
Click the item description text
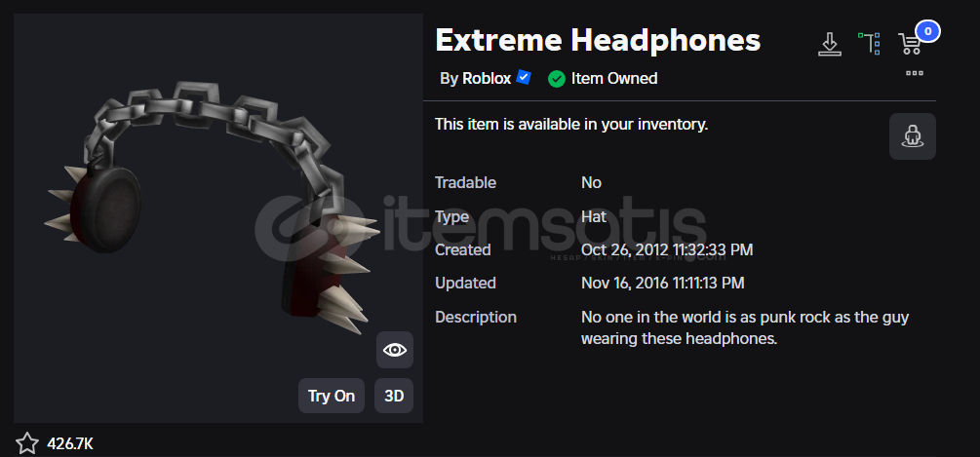pos(745,328)
